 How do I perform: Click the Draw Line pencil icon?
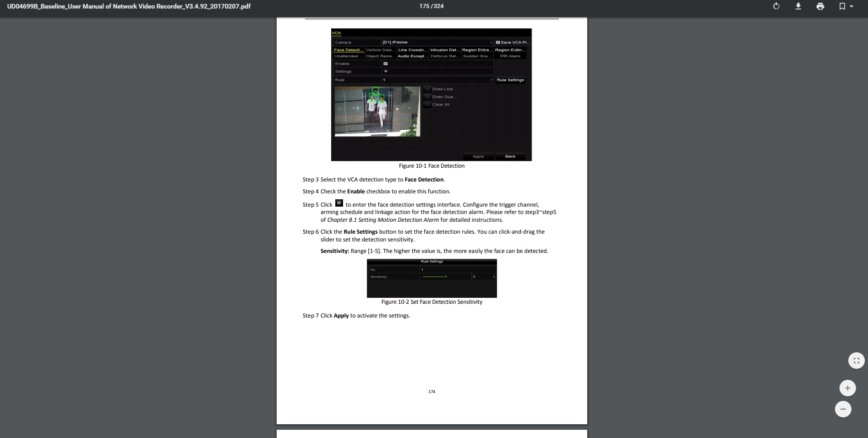427,89
